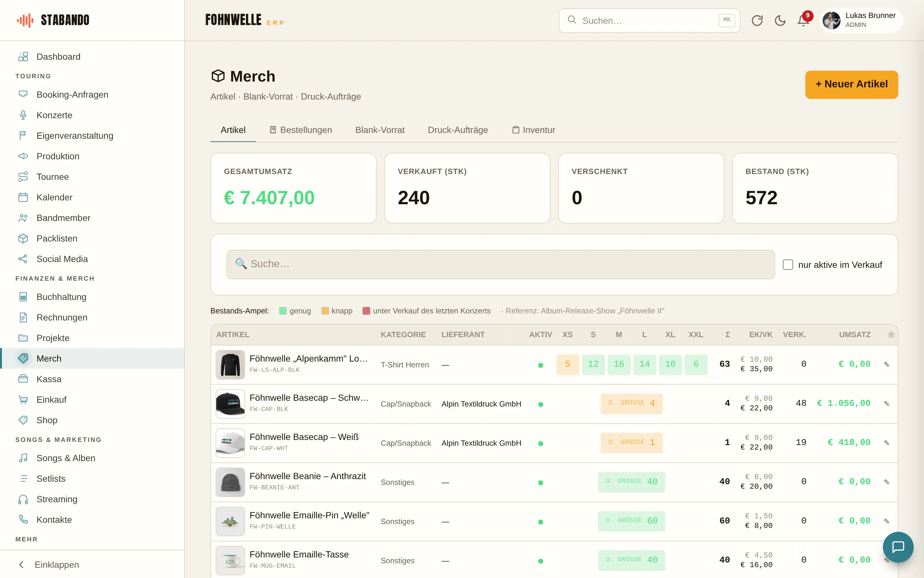Click SKU text FW-CAP-BLK

(x=269, y=409)
